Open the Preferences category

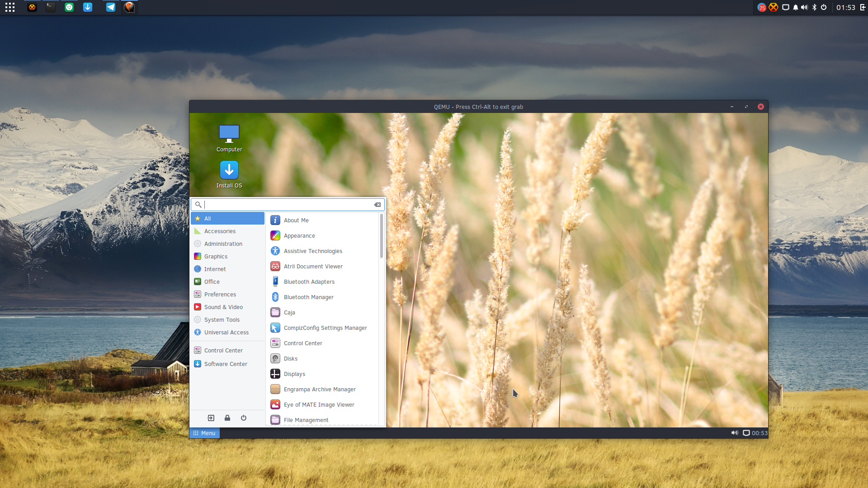point(227,294)
